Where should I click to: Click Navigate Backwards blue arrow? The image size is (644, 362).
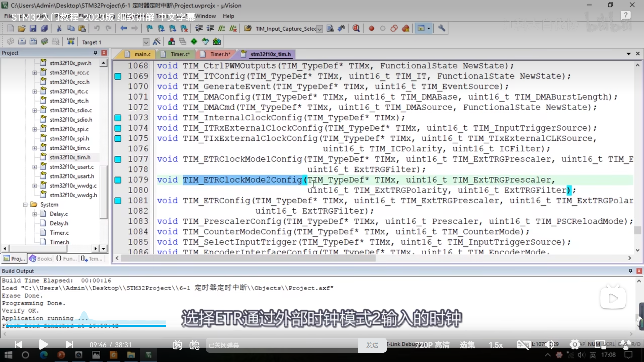click(123, 28)
